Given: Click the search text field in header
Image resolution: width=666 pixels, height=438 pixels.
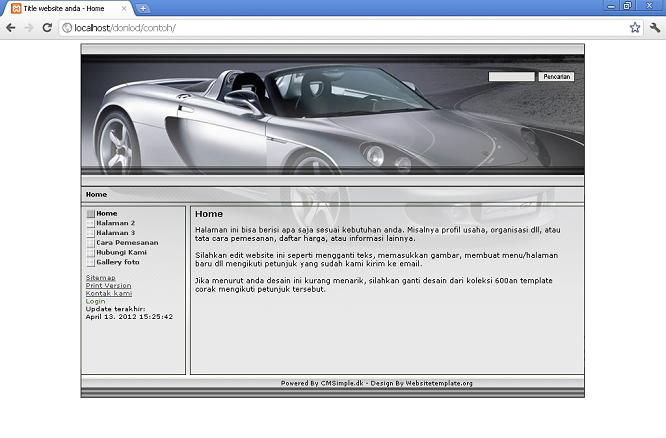Looking at the screenshot, I should point(511,76).
